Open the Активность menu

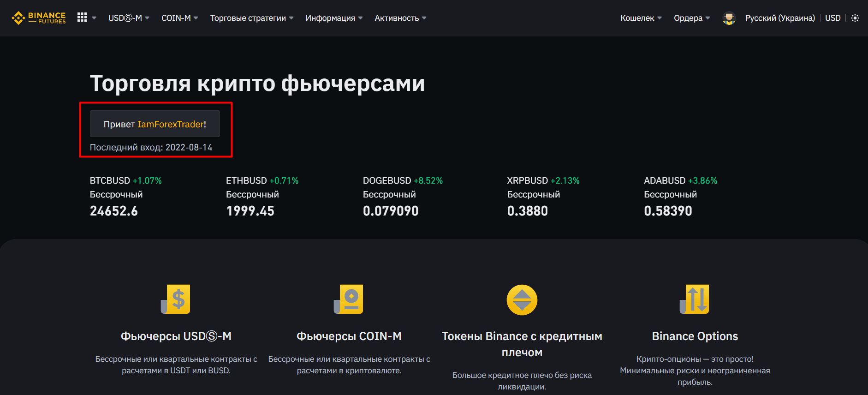tap(400, 18)
